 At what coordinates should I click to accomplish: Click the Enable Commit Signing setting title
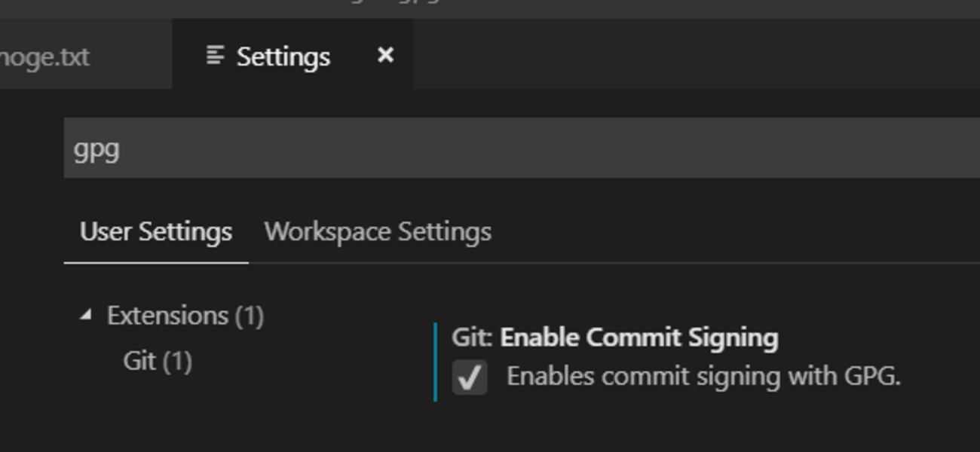click(639, 337)
